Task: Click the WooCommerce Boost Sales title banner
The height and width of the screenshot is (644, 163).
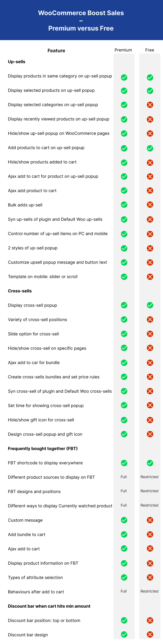Action: click(81, 20)
